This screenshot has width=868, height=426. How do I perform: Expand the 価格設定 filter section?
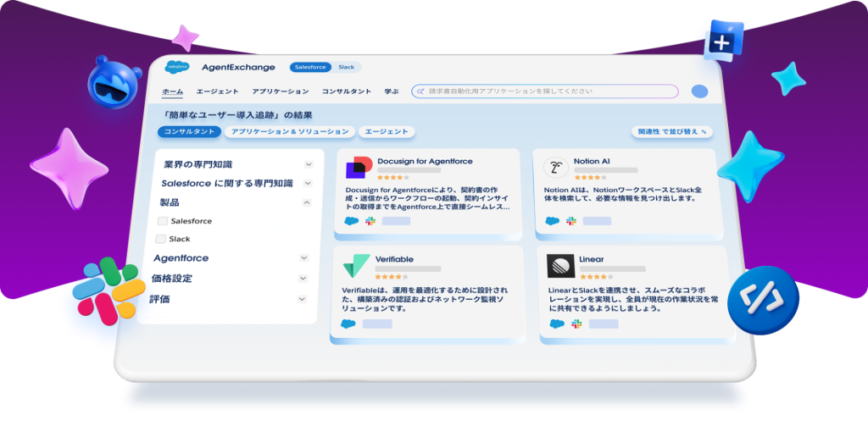click(303, 279)
